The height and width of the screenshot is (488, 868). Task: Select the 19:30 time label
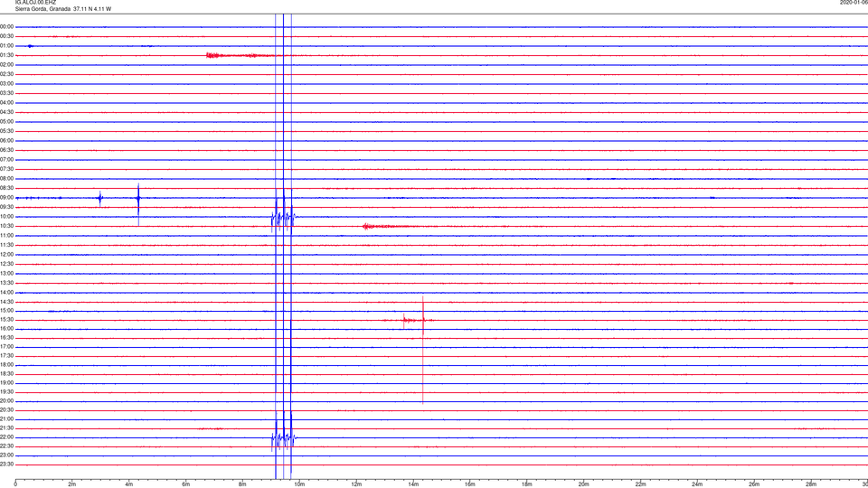click(6, 391)
